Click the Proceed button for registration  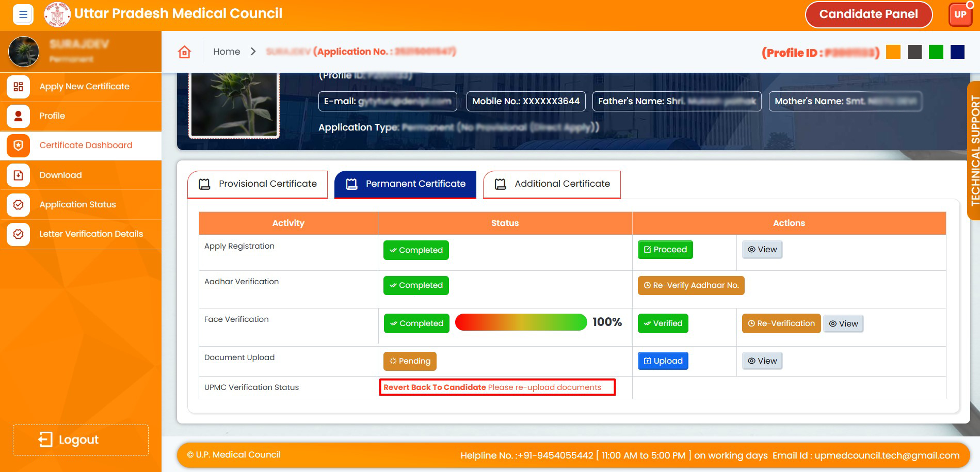coord(665,250)
